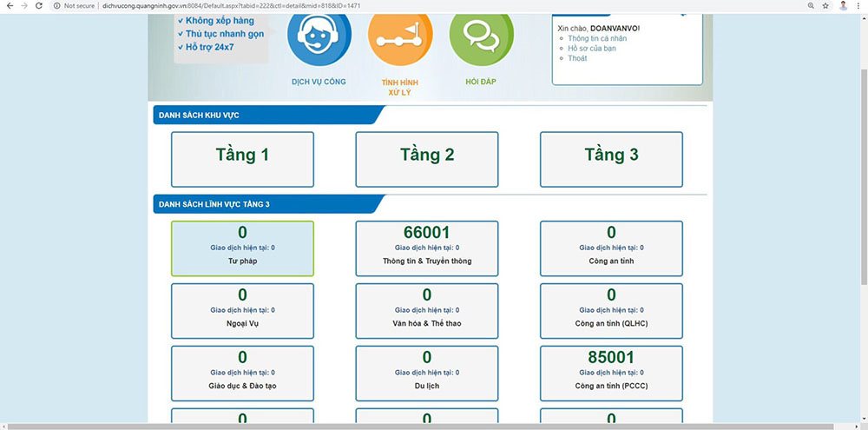Open the Chrome three-dot menu
Screen dimensions: 868x430
(859, 5)
